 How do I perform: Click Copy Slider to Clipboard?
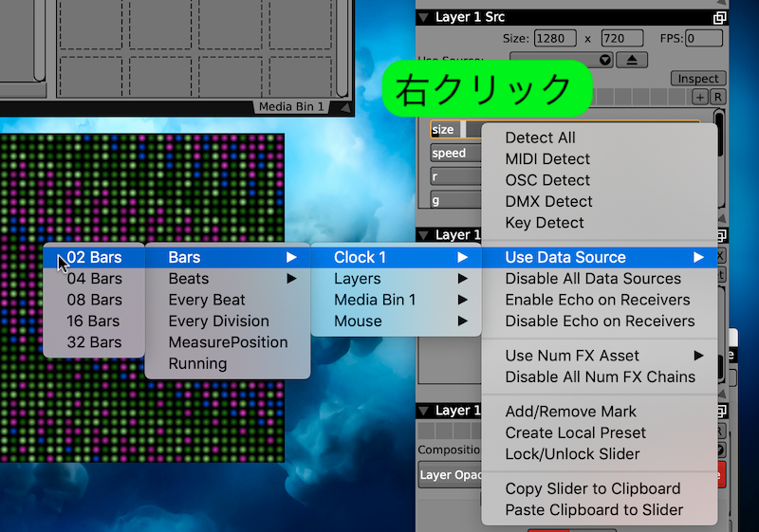click(600, 489)
